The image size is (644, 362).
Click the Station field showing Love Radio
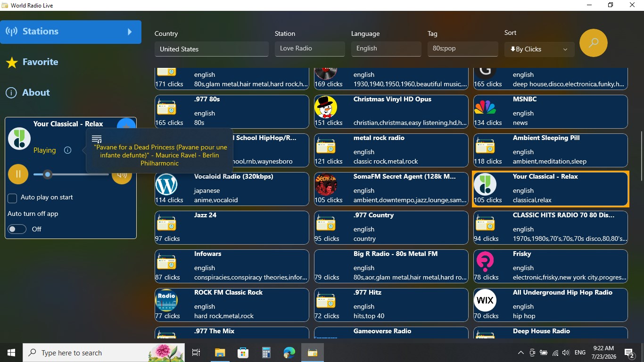310,49
